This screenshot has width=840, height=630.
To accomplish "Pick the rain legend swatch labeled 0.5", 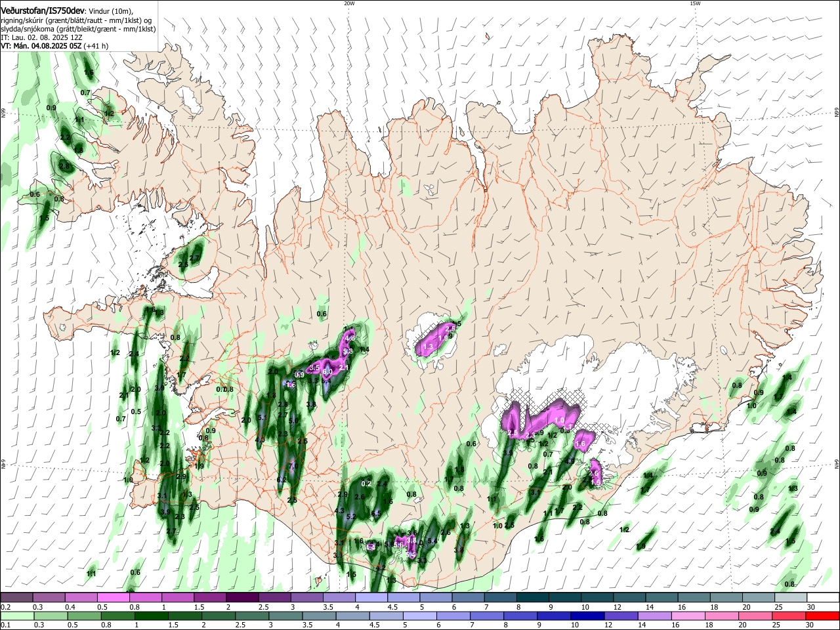I will coord(86,616).
